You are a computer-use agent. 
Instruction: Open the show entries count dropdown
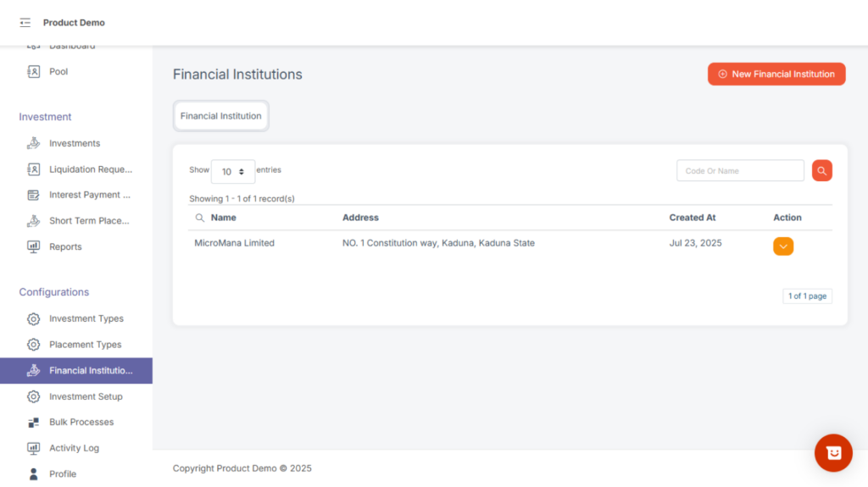click(232, 172)
